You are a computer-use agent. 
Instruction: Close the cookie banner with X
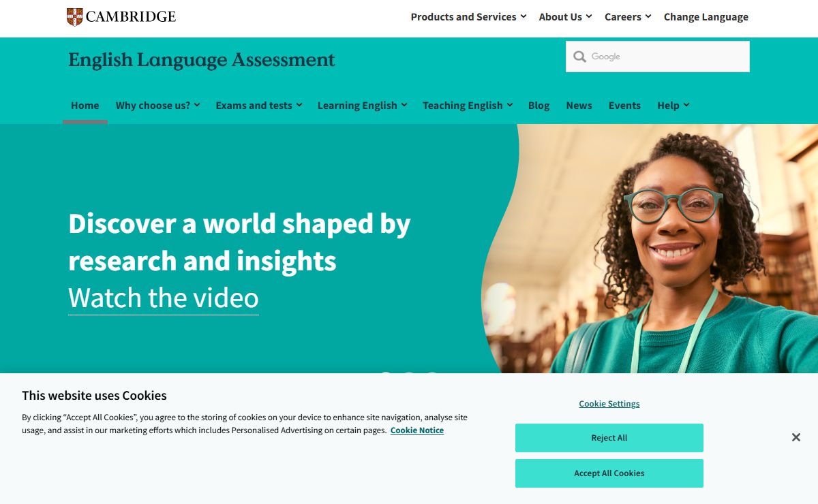pyautogui.click(x=796, y=437)
